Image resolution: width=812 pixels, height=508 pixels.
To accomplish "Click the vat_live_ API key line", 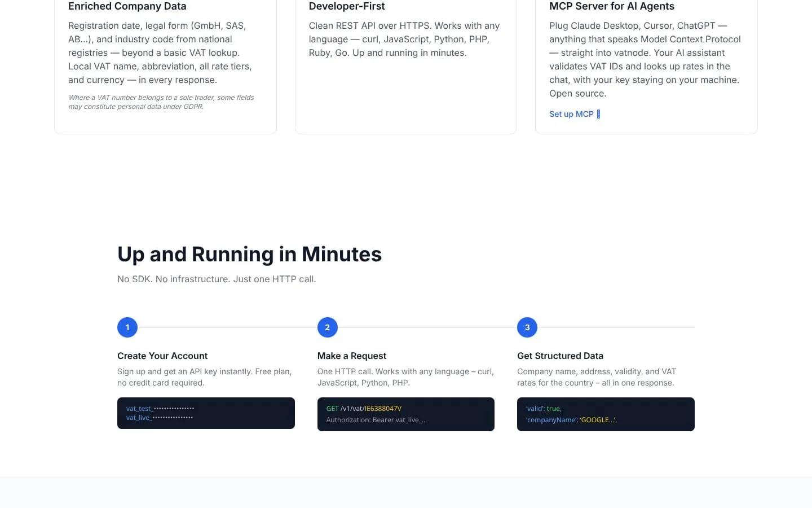I will click(x=160, y=418).
